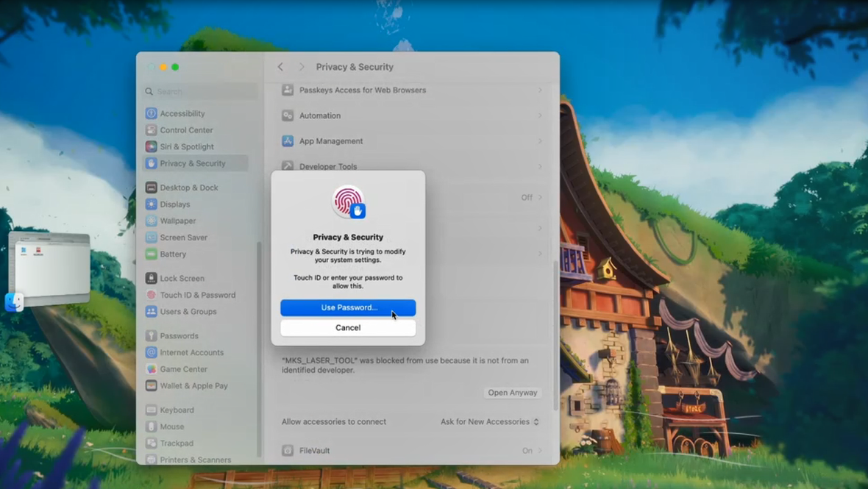The height and width of the screenshot is (489, 868).
Task: Click the green Battery icon
Action: 151,254
